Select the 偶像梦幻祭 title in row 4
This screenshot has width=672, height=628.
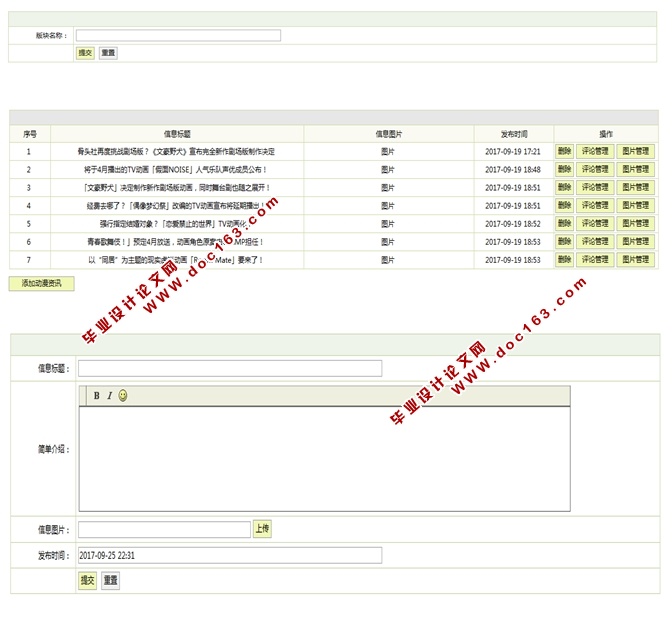click(x=175, y=206)
